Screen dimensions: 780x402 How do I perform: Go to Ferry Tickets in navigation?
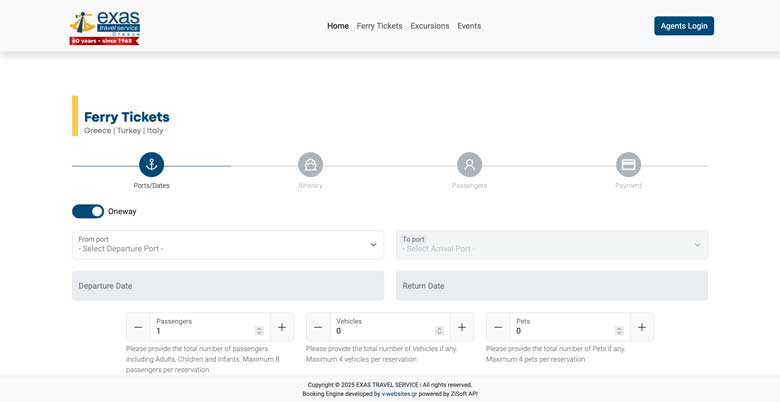pos(380,26)
